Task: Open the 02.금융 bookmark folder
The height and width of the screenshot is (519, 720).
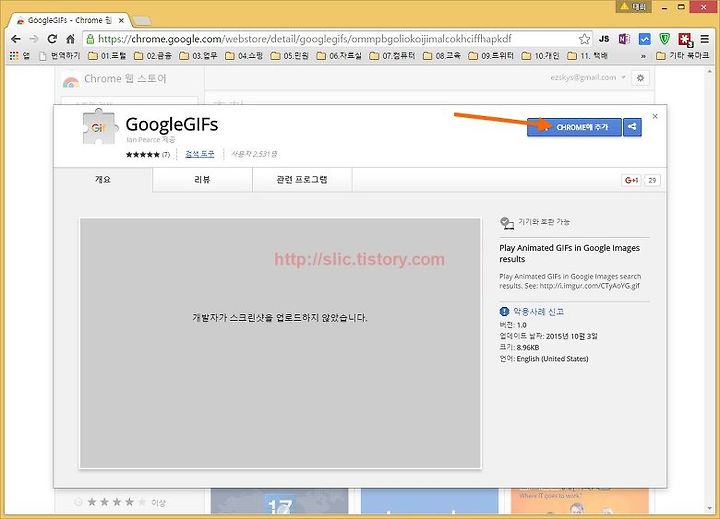Action: (153, 56)
